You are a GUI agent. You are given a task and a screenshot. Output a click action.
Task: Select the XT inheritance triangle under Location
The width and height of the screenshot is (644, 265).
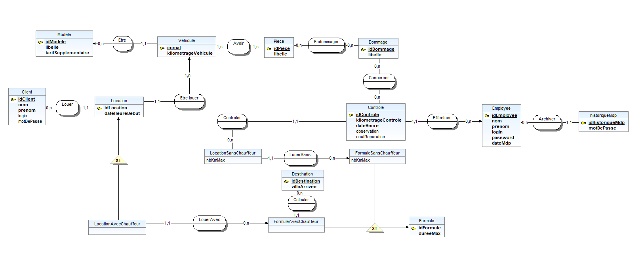tap(118, 160)
